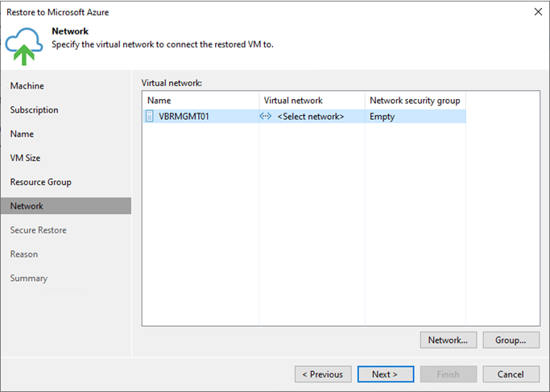Select the VBRMGMT01 row name
The image size is (550, 392).
pos(184,117)
